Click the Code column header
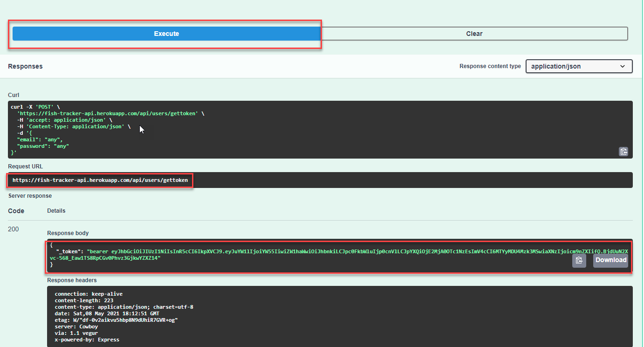This screenshot has height=347, width=644. pos(16,211)
